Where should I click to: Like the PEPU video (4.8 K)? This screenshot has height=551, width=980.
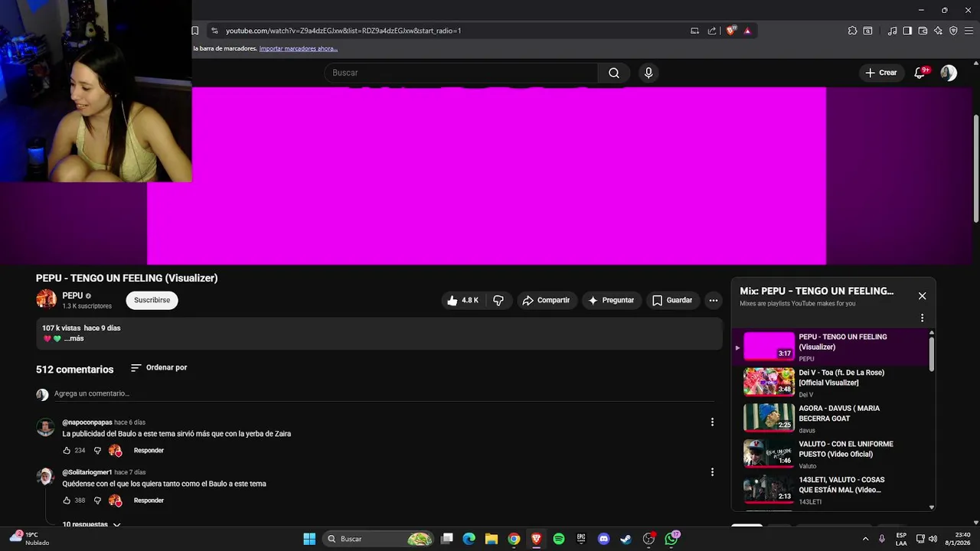463,301
